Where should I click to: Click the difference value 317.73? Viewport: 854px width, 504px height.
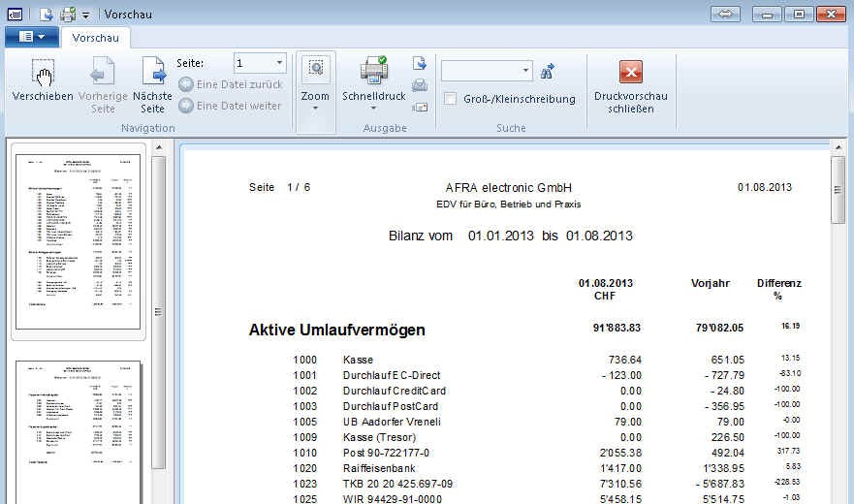[x=788, y=451]
